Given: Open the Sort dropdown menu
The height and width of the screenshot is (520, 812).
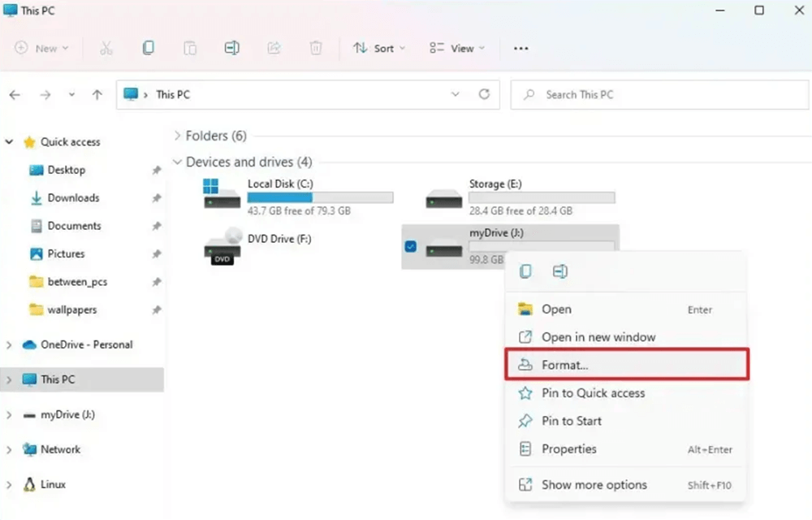Looking at the screenshot, I should coord(374,48).
